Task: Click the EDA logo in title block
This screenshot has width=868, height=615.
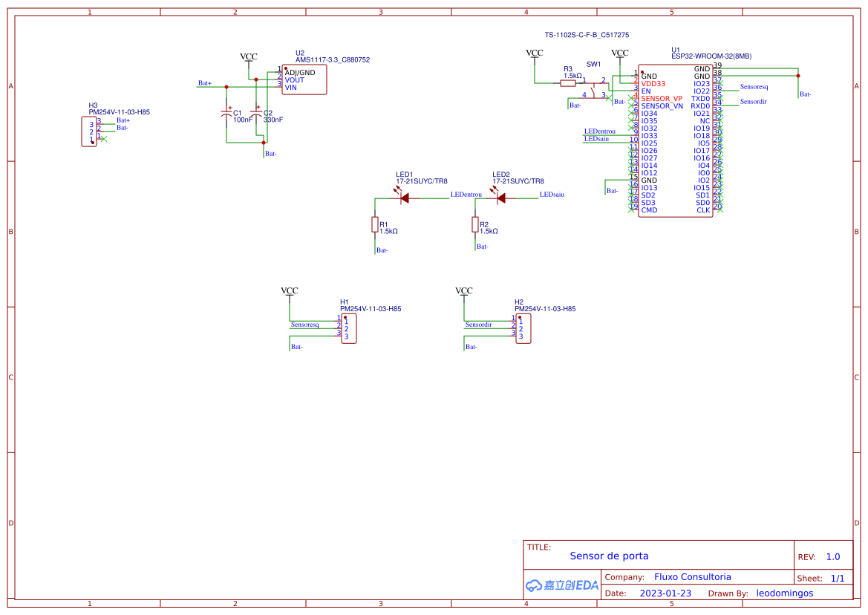Action: click(x=562, y=585)
